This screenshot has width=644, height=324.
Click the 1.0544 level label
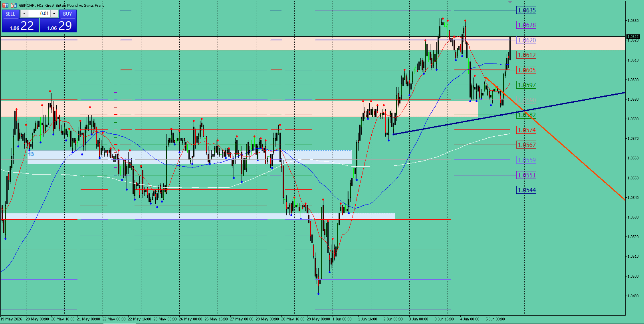point(526,190)
